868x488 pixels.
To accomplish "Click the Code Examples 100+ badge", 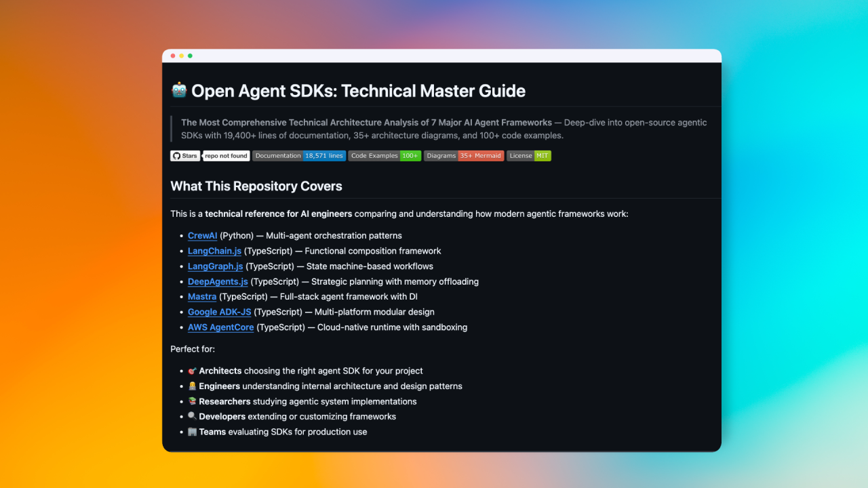I will 384,155.
